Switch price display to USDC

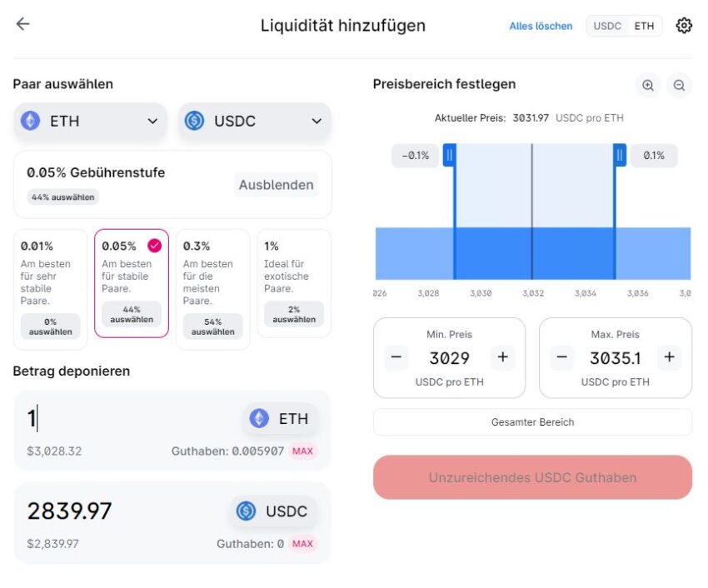607,26
